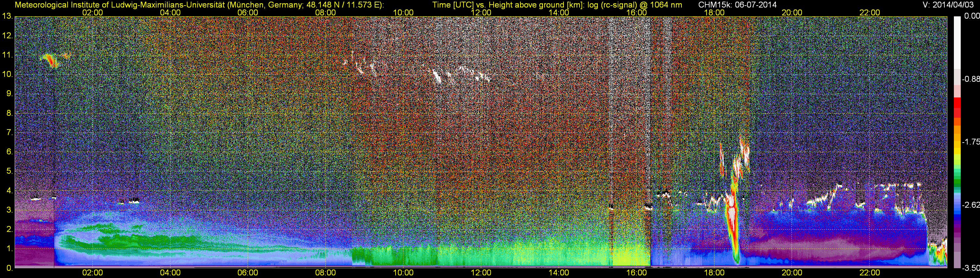
Task: Click the '04:00' label on the bottom time axis
Action: tap(170, 273)
